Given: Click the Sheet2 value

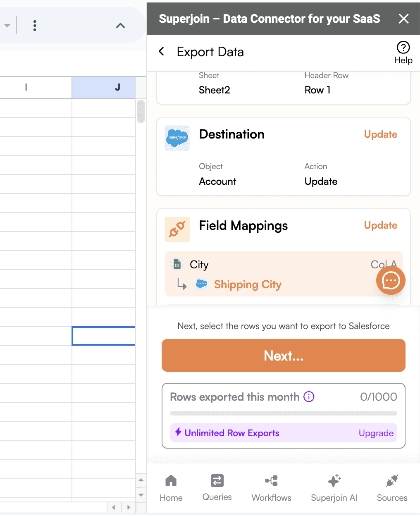Looking at the screenshot, I should click(214, 90).
